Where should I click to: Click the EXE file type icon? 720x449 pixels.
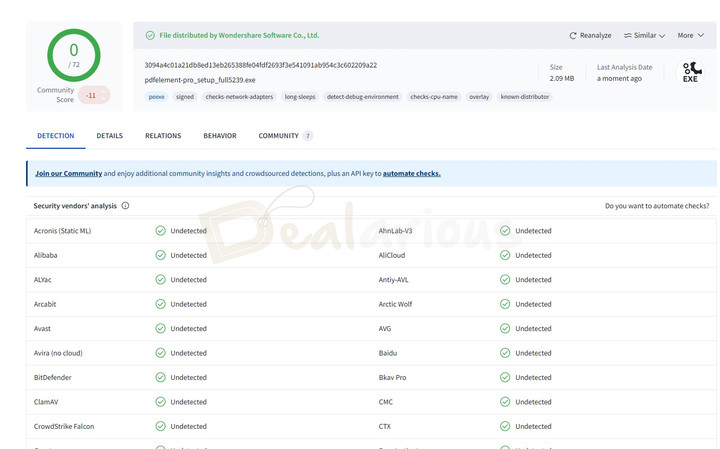(x=690, y=73)
